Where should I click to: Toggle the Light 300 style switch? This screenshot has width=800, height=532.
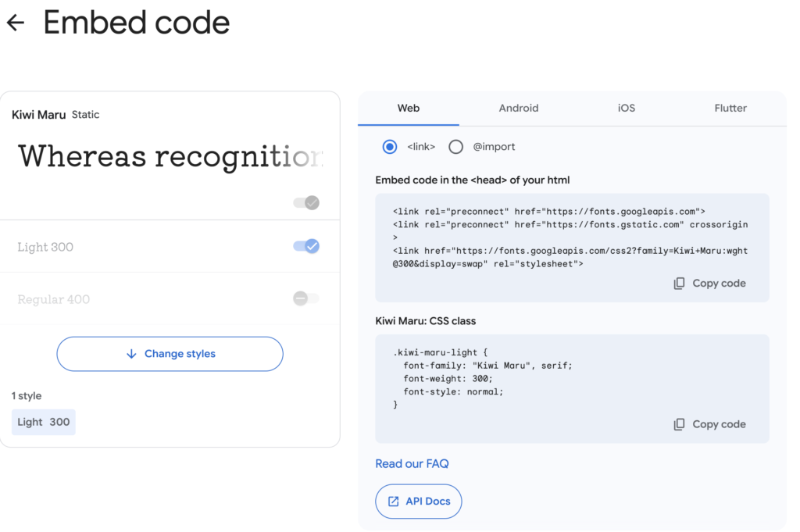pos(306,247)
